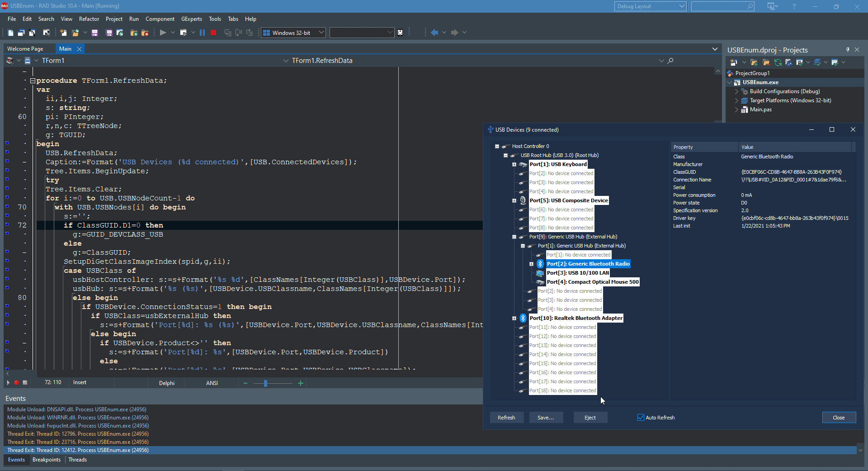868x471 pixels.
Task: Collapse USB Root Hub (USB 3.0) node
Action: (505, 156)
